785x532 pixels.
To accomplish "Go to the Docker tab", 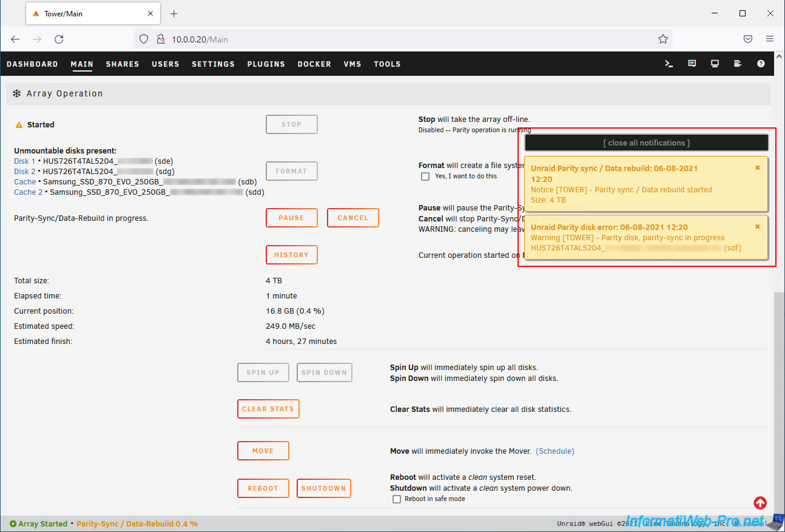I will 314,64.
